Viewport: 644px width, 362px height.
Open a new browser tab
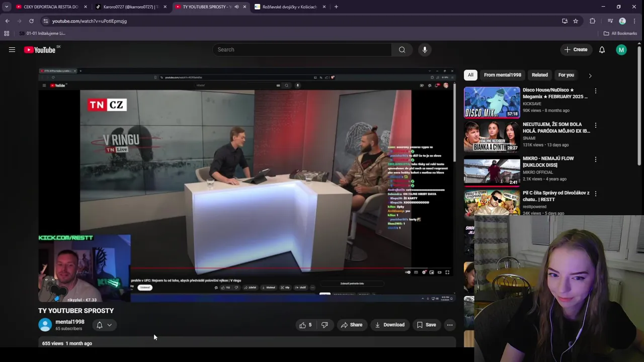pos(336,7)
